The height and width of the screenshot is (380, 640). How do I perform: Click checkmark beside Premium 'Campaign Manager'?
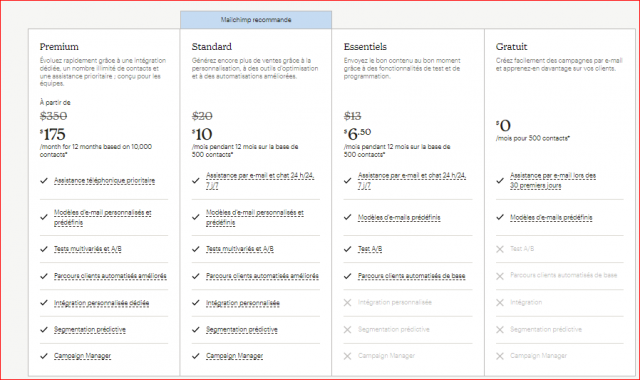[44, 356]
